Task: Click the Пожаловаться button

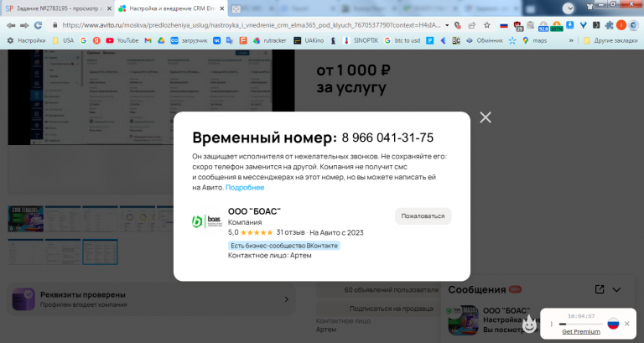Action: (423, 216)
